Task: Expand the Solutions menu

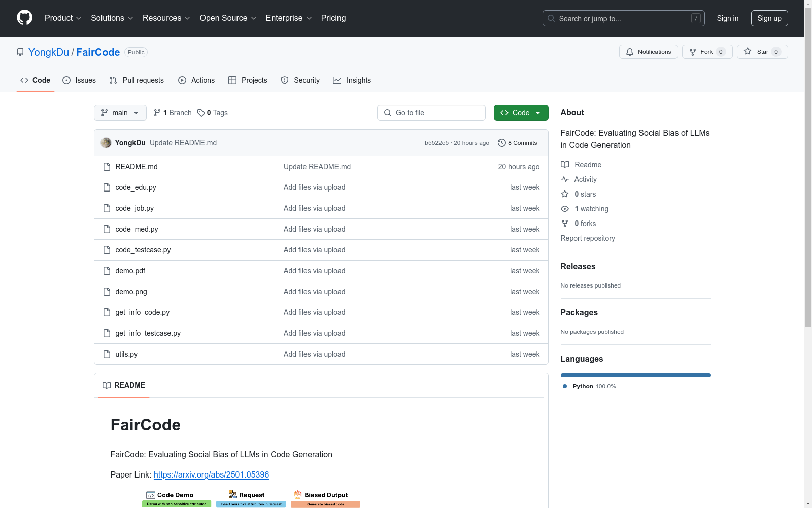Action: click(x=112, y=18)
